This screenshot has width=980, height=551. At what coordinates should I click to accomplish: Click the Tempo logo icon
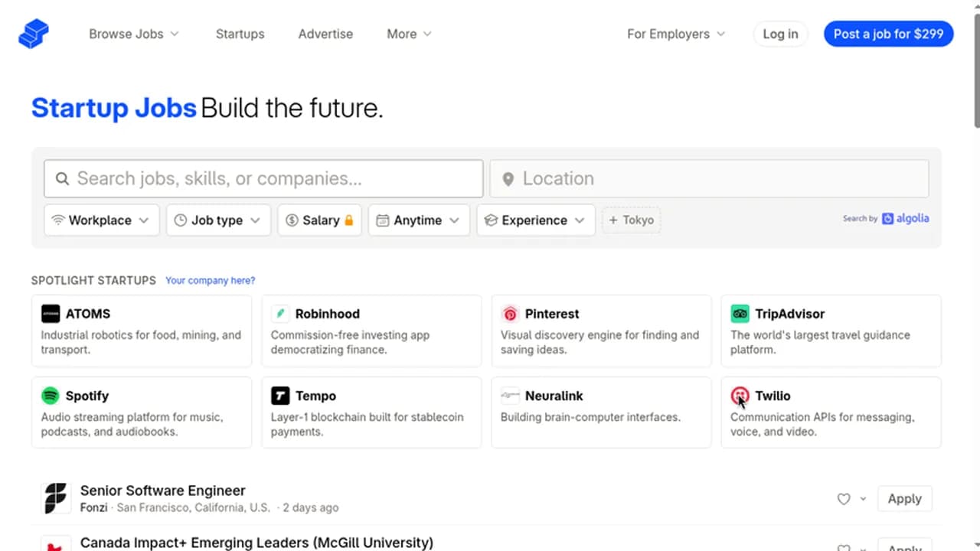[x=280, y=396]
